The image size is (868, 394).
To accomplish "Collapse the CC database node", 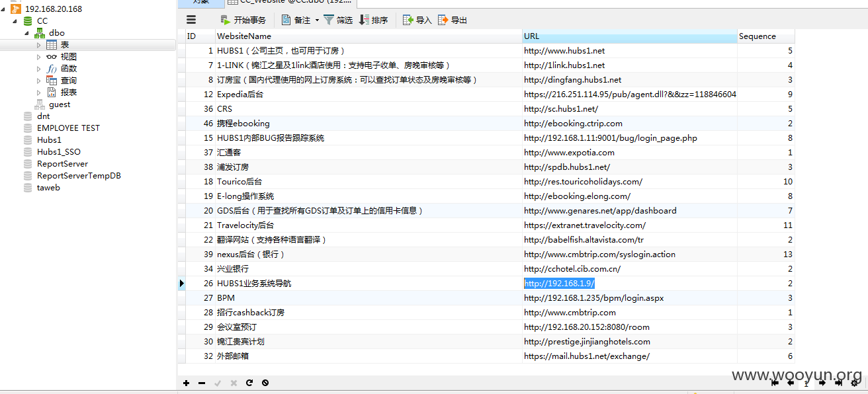I will pos(15,21).
